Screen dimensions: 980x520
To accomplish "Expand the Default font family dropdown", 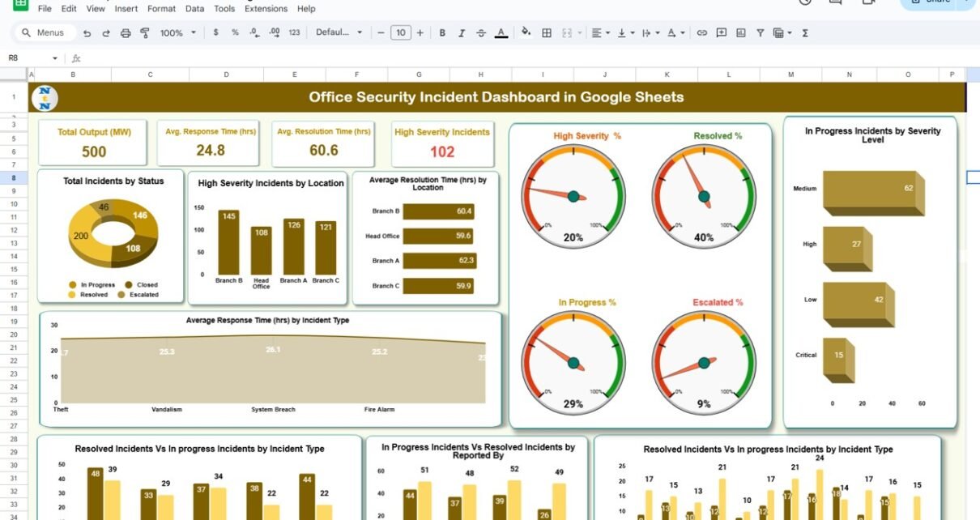I will (x=339, y=33).
